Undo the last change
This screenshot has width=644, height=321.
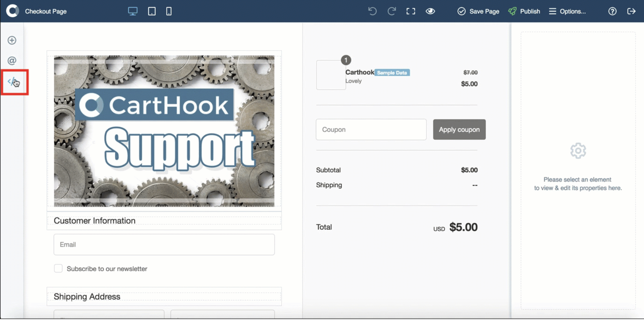(372, 11)
